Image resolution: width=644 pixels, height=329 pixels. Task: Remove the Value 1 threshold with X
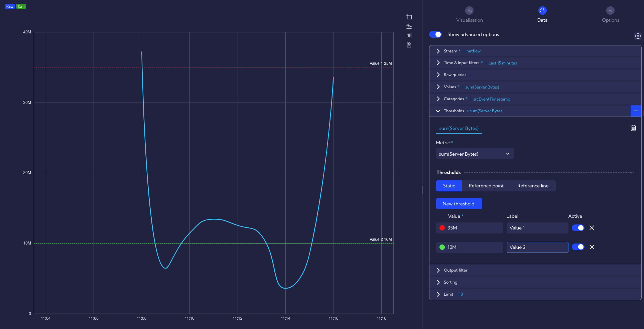coord(592,228)
